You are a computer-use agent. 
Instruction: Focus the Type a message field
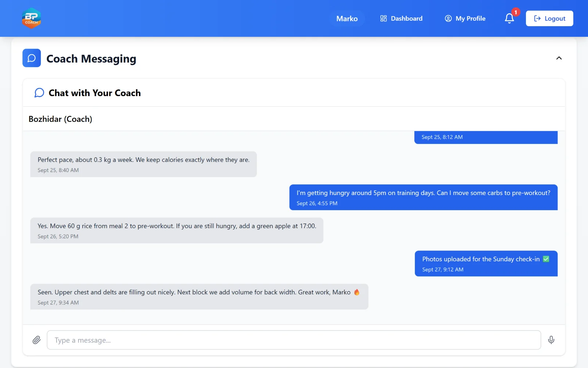click(x=294, y=340)
